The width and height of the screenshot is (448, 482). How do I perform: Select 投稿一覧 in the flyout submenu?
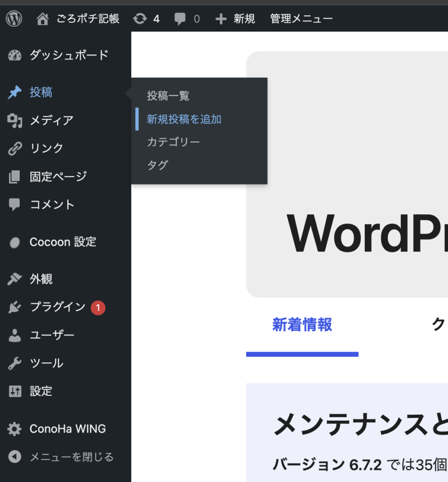(168, 96)
